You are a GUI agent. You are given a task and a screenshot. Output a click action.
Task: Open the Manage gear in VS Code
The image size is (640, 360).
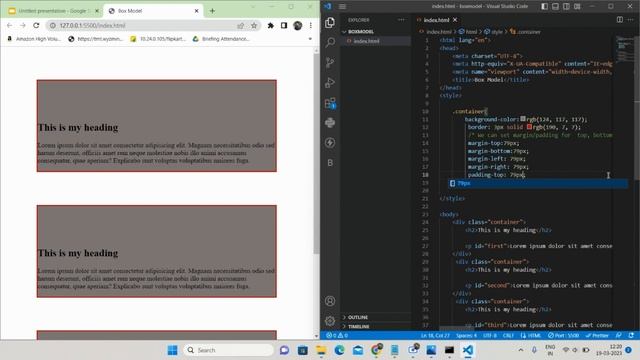click(x=330, y=321)
